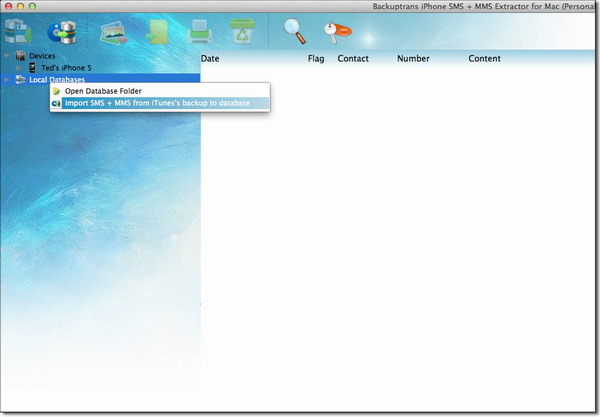
Task: Click the Content column header
Action: coord(484,59)
